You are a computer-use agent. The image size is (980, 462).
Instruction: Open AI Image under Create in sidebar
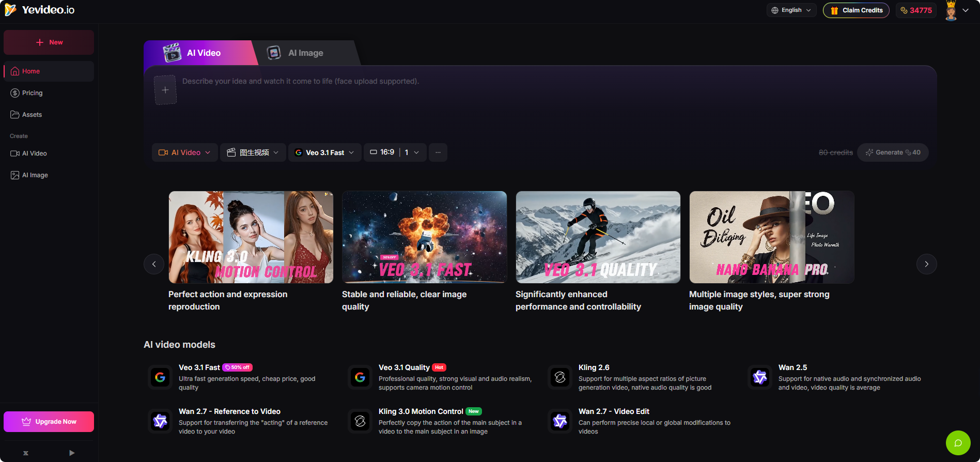(x=49, y=175)
